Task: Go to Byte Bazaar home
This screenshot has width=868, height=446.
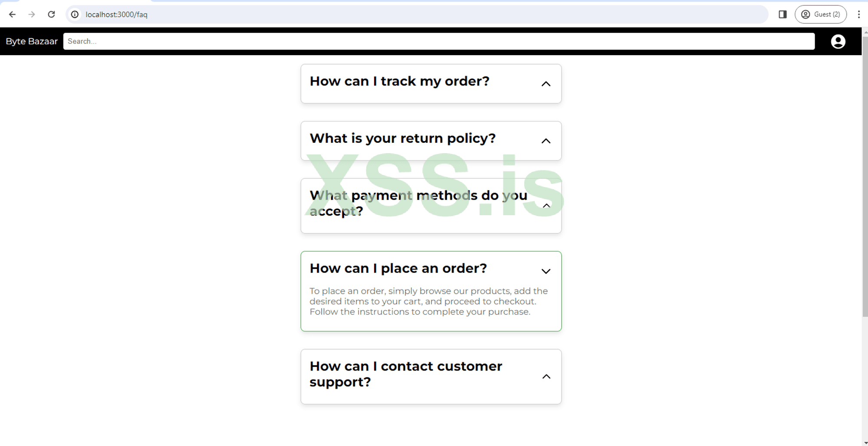Action: 32,41
